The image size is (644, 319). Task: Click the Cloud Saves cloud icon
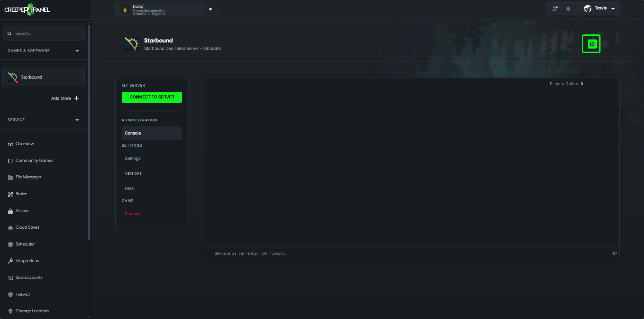pos(10,228)
